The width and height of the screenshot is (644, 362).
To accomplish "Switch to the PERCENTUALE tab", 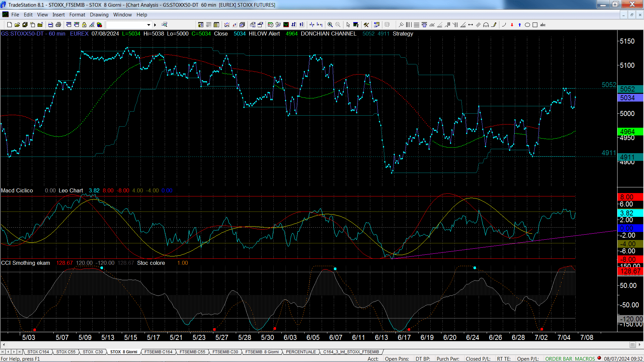I will pyautogui.click(x=301, y=352).
